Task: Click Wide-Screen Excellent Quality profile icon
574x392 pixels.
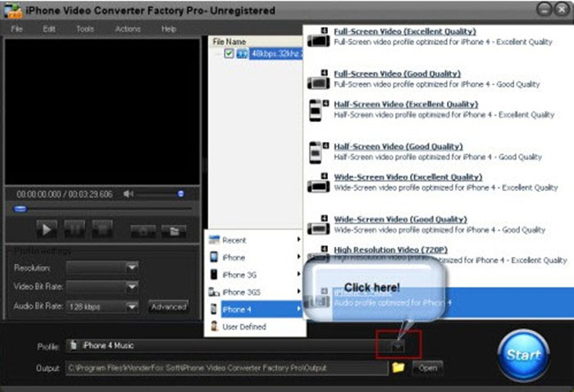Action: (318, 183)
